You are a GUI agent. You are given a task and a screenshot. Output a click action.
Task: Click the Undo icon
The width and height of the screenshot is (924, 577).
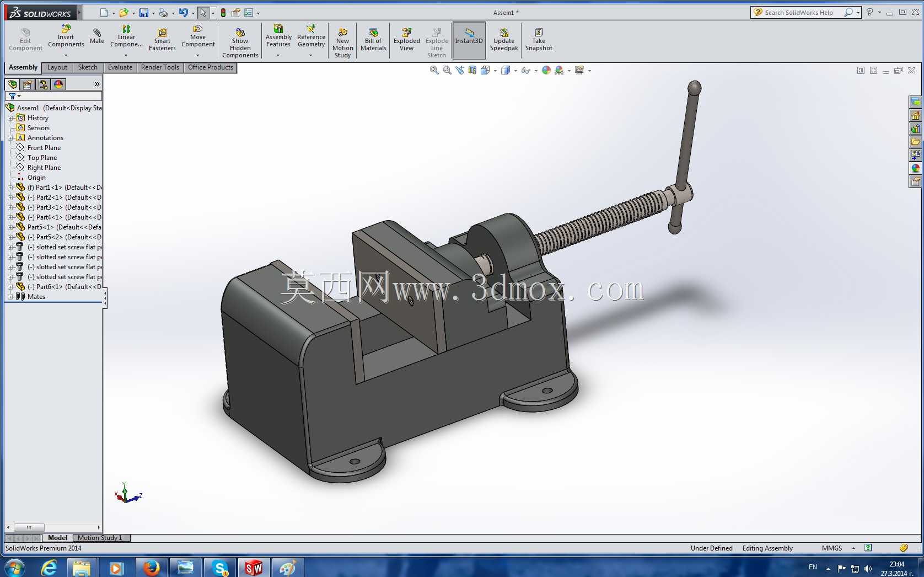(x=184, y=13)
